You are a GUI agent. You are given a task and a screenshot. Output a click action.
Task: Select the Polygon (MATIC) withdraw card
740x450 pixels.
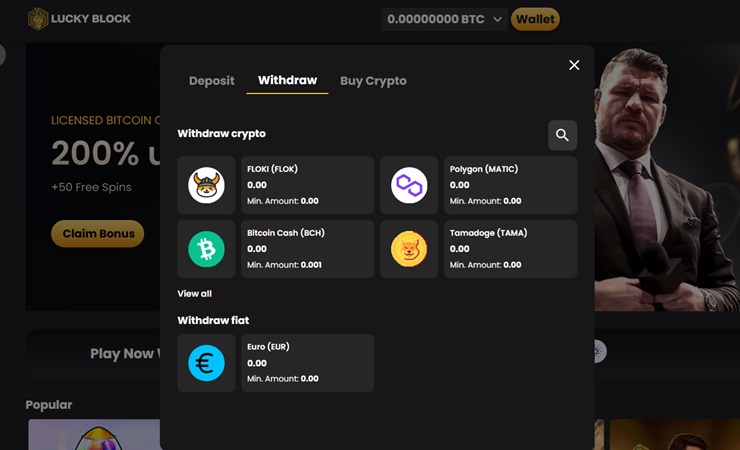coord(511,185)
